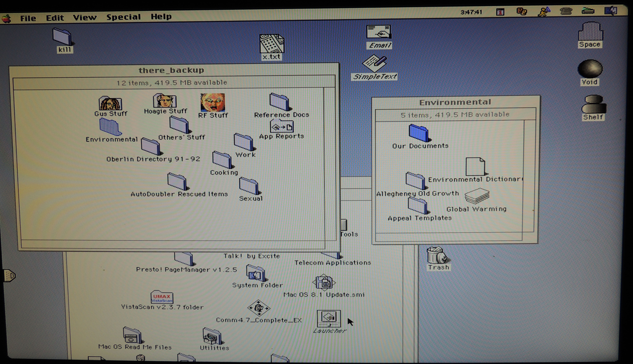Click the SimpleText application alias
This screenshot has height=364, width=633.
[374, 63]
